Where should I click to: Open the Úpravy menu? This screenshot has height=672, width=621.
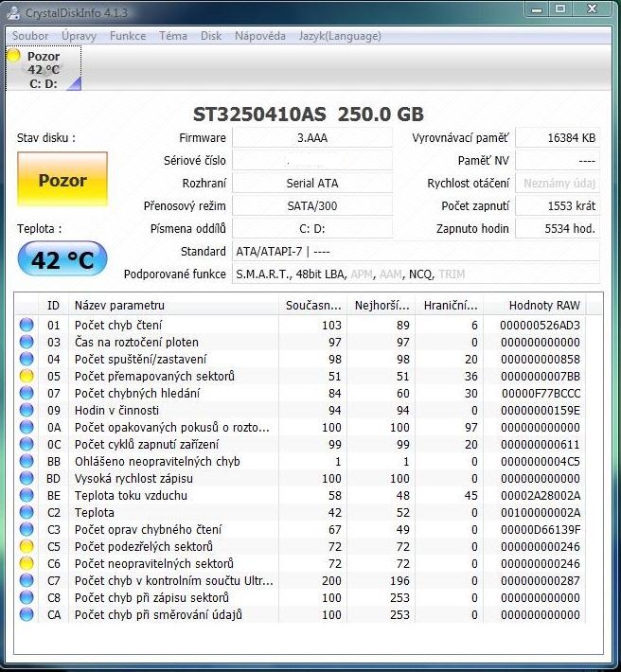point(79,36)
